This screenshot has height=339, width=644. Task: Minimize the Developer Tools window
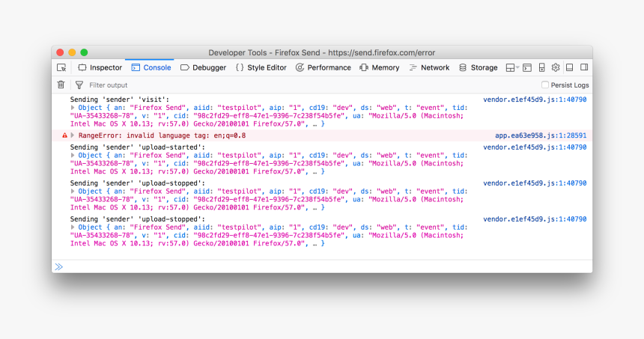[72, 52]
